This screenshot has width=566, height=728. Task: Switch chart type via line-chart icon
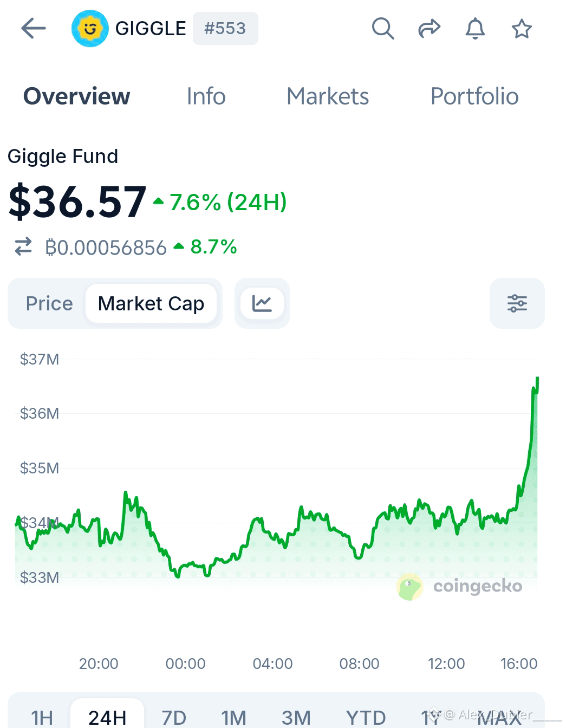tap(262, 303)
